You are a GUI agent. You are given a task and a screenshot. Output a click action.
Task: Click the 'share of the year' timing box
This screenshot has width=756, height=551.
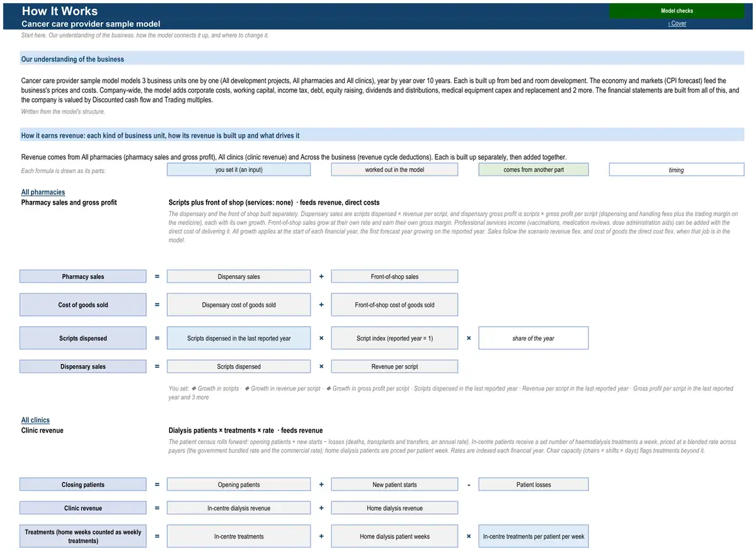[x=534, y=338]
